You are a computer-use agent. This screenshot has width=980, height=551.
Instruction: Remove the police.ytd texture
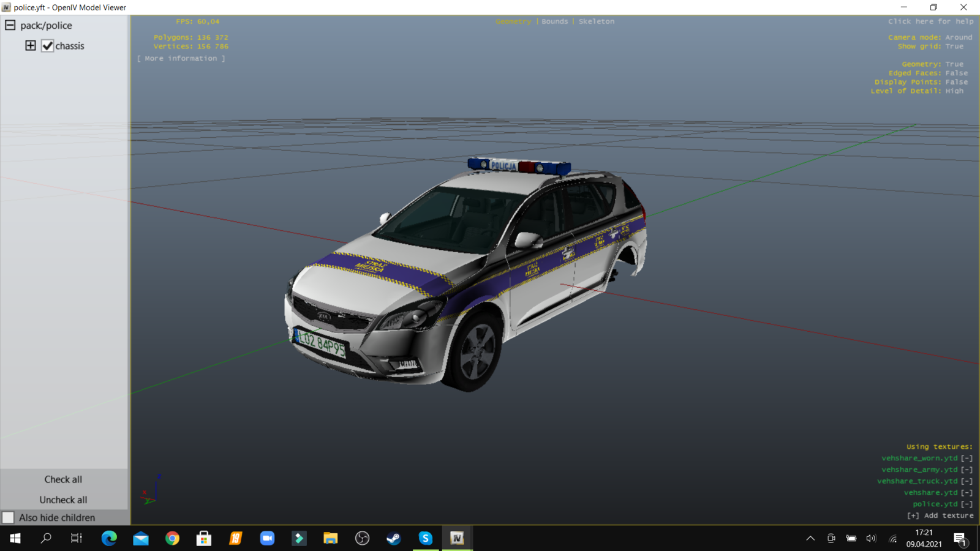(x=967, y=504)
